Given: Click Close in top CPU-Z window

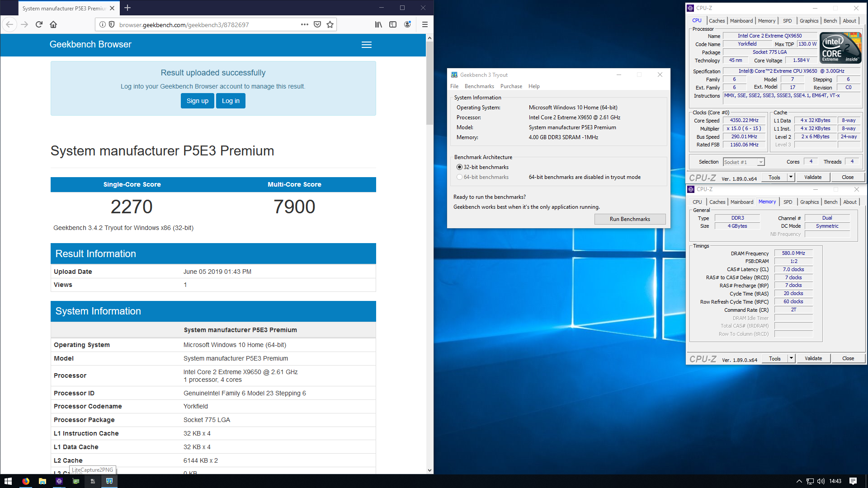Looking at the screenshot, I should 848,178.
